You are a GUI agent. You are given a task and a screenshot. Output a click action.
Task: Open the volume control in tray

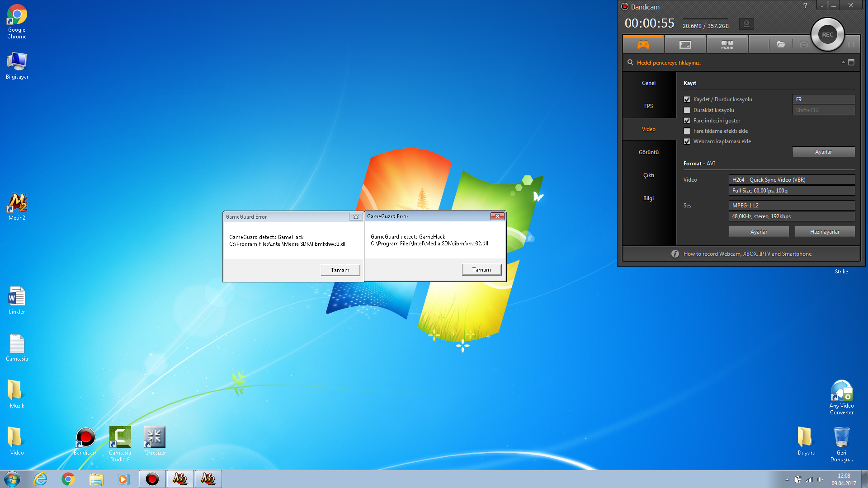coord(820,479)
